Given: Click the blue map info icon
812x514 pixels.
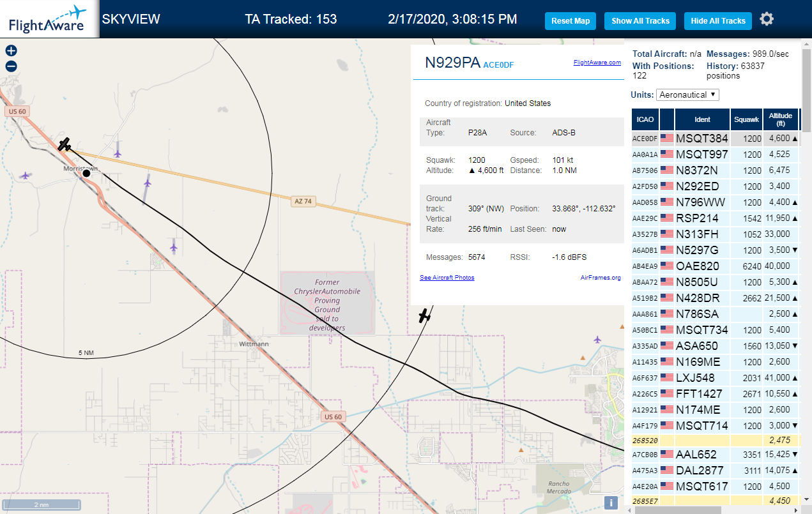Looking at the screenshot, I should click(x=611, y=503).
